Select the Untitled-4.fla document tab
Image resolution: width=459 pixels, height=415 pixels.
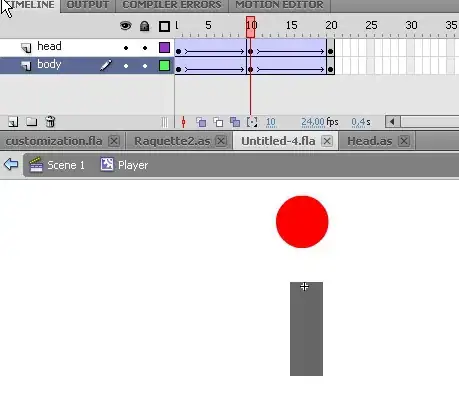278,141
